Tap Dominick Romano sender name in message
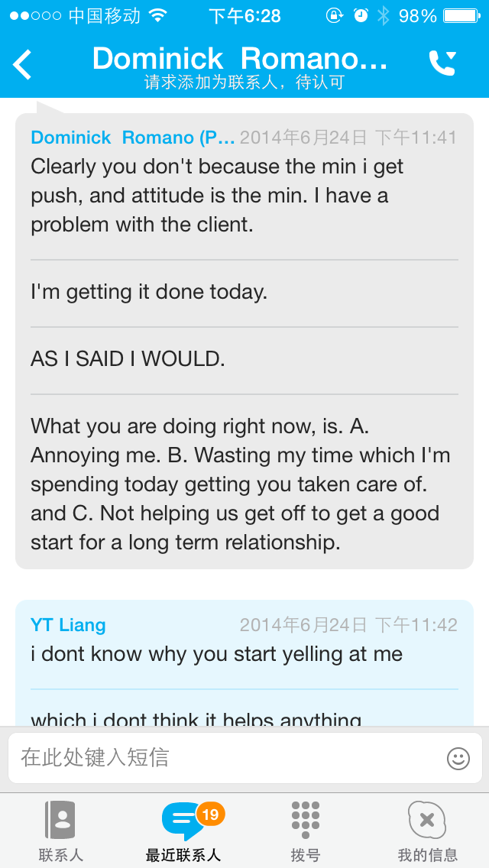The width and height of the screenshot is (489, 868). click(x=133, y=138)
